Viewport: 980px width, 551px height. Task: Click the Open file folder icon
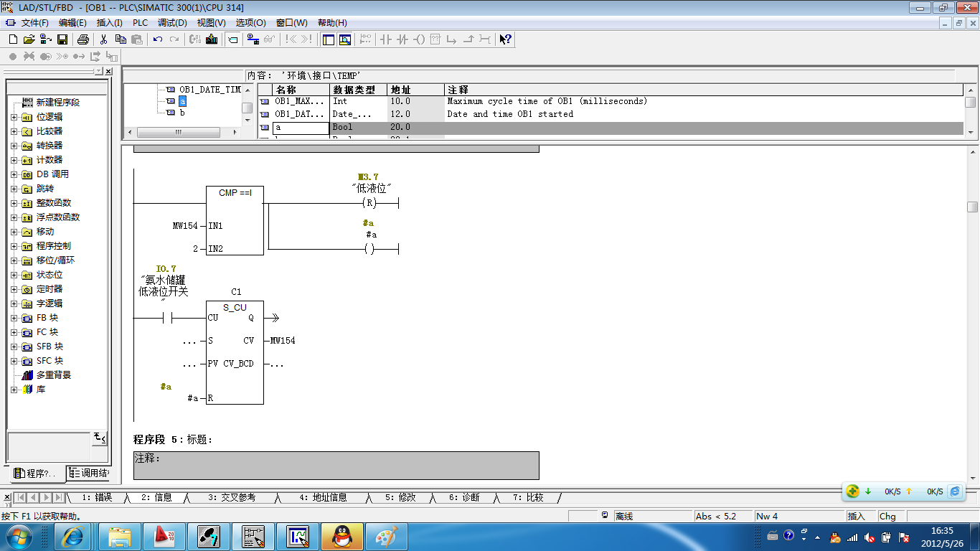[x=29, y=39]
